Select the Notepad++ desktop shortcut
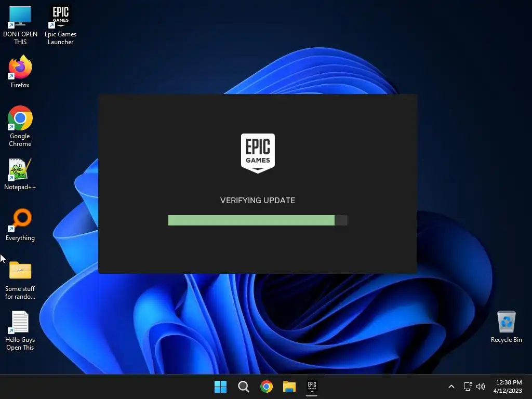This screenshot has height=399, width=532. point(20,174)
